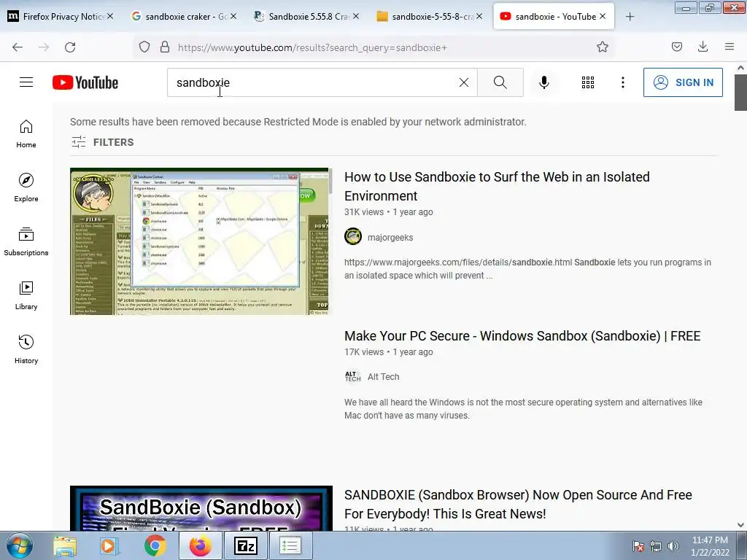This screenshot has height=560, width=747.
Task: Open 7-Zip from taskbar
Action: pyautogui.click(x=245, y=545)
